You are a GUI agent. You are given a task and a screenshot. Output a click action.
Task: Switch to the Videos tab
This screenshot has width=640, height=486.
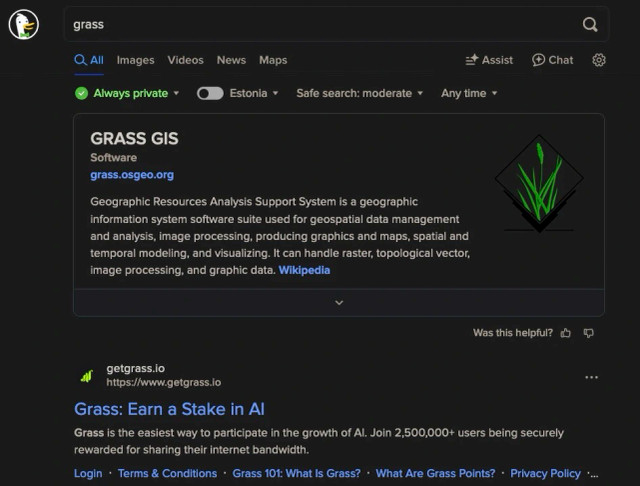pyautogui.click(x=185, y=60)
